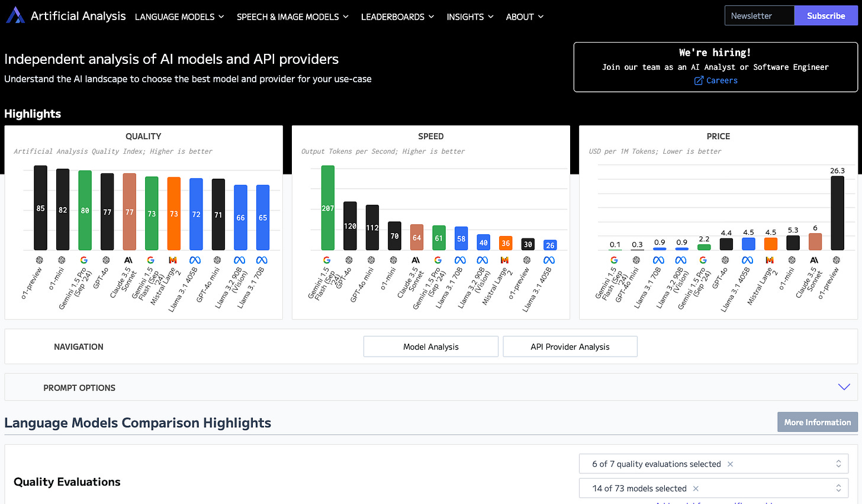Click the o1-mini quality bar scoring 82
The height and width of the screenshot is (504, 862).
point(63,209)
